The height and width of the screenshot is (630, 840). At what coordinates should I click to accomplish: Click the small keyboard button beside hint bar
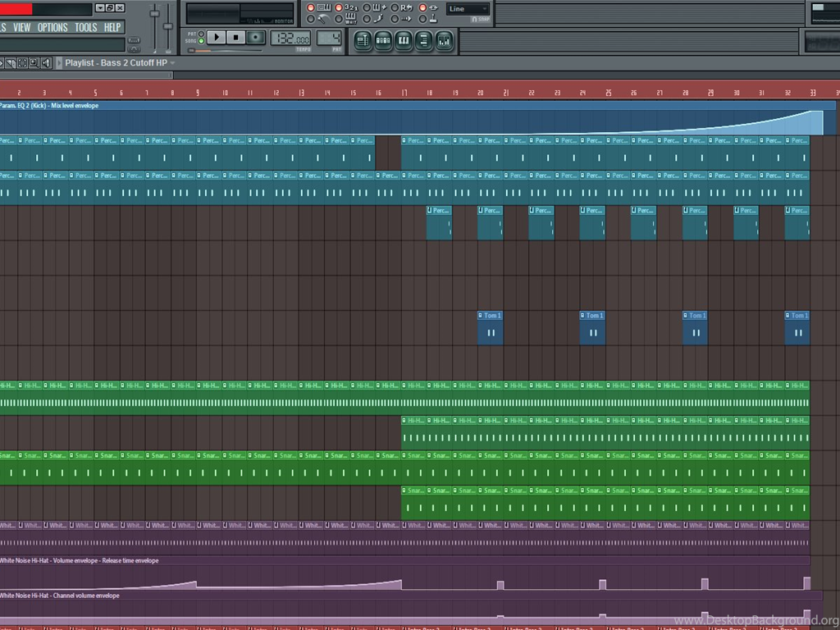134,40
